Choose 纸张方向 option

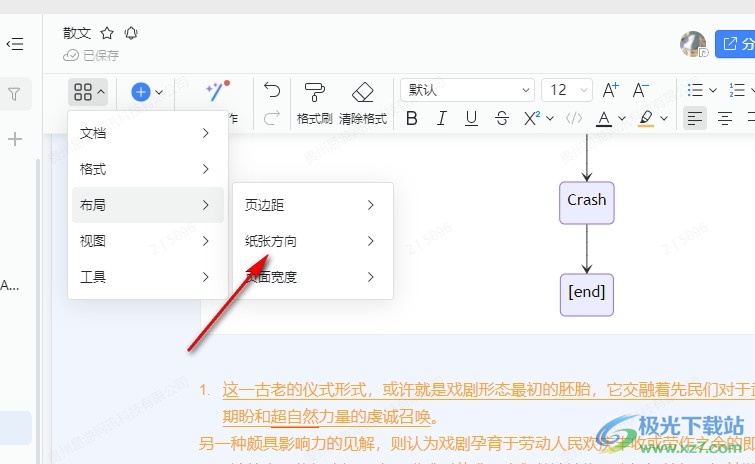pyautogui.click(x=313, y=241)
